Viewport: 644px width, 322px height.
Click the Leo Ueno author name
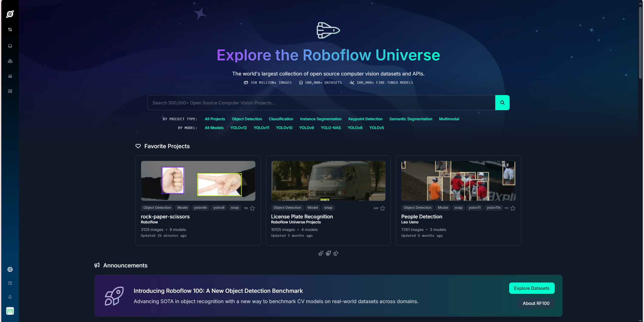point(410,222)
